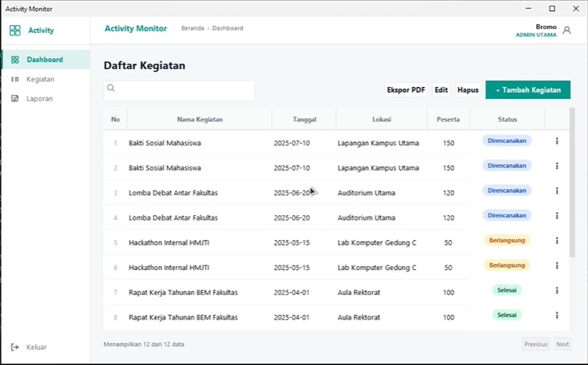Viewport: 588px width, 365px height.
Task: Click the Berlangsung status badge in row 6
Action: tap(507, 265)
